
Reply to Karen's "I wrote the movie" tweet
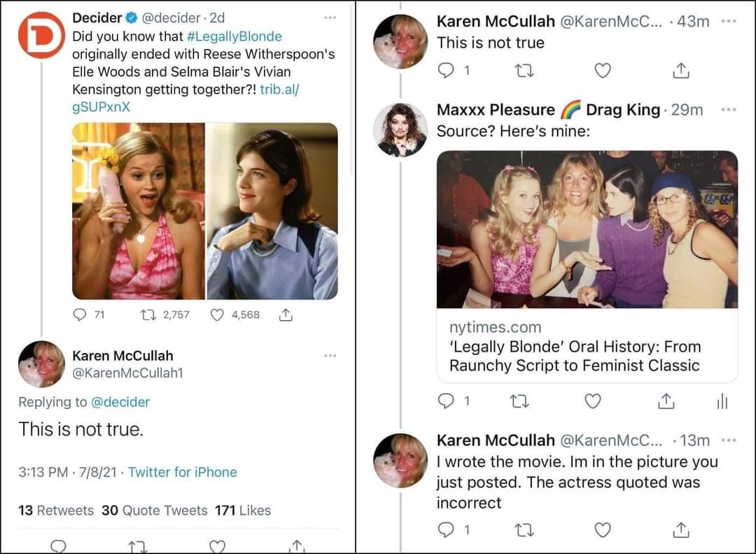(x=446, y=530)
